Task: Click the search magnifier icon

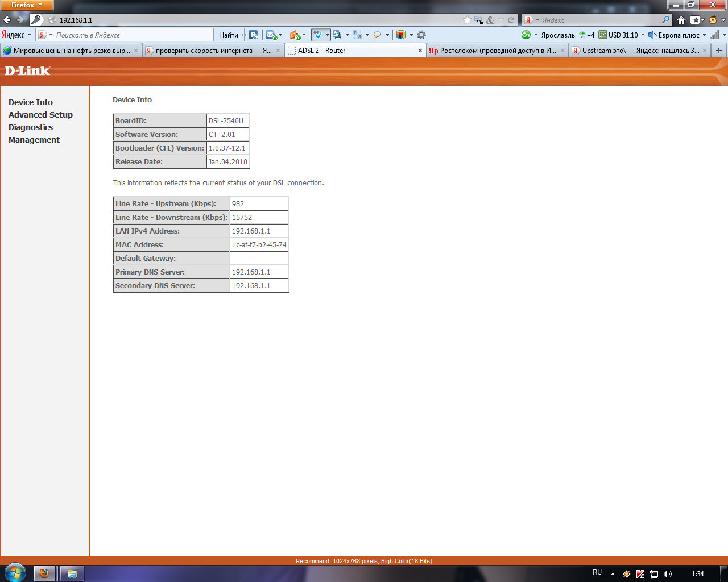Action: click(666, 20)
